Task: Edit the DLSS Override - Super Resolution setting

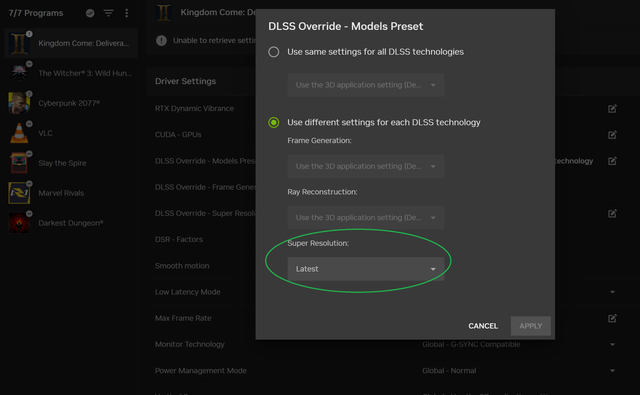Action: coord(612,213)
